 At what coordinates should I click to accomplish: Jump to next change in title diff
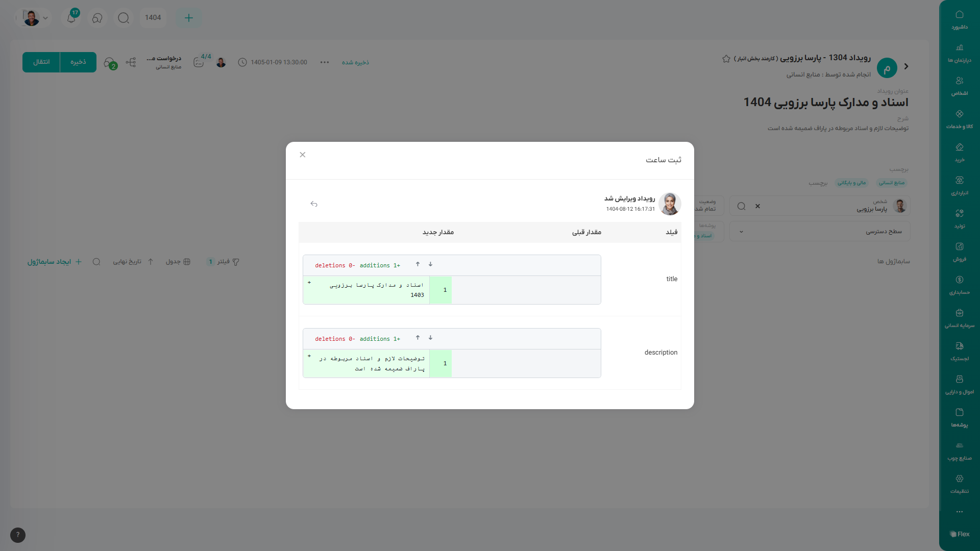tap(430, 264)
